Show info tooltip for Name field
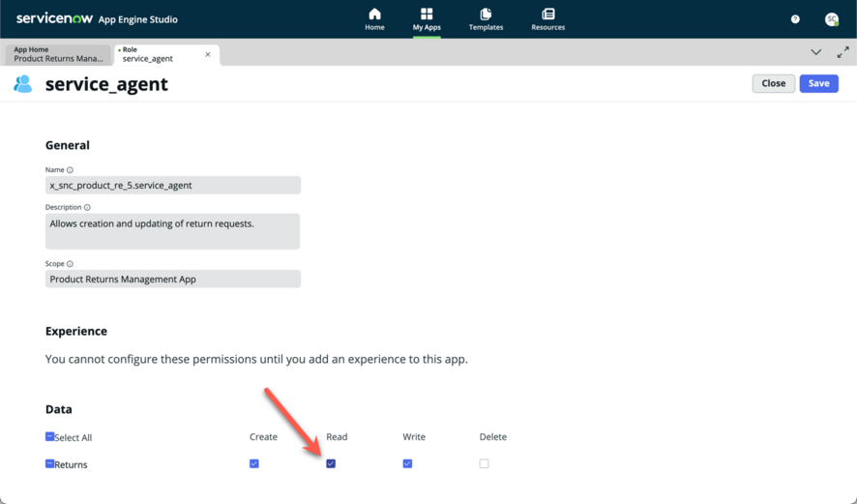 pos(70,170)
